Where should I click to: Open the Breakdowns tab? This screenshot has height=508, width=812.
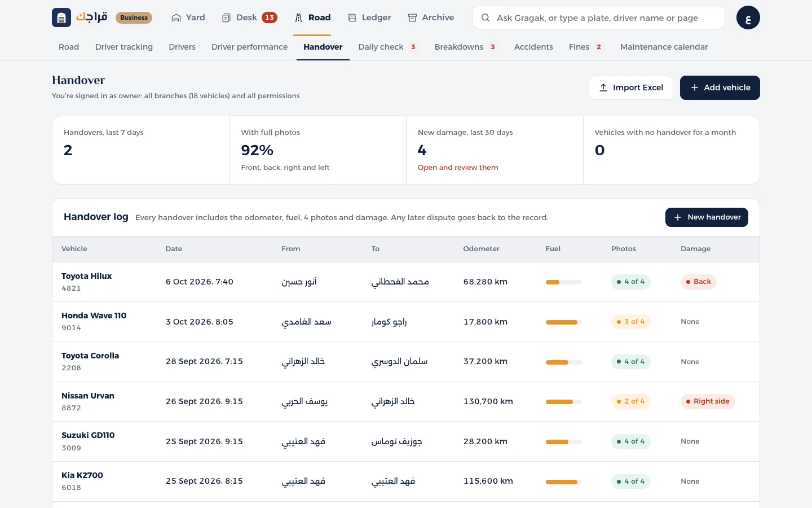pos(465,47)
